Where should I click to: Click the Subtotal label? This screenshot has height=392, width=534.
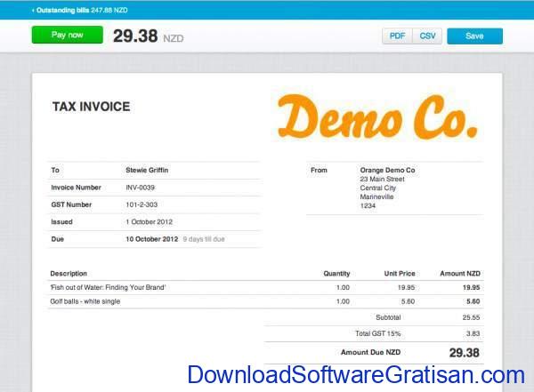click(388, 317)
